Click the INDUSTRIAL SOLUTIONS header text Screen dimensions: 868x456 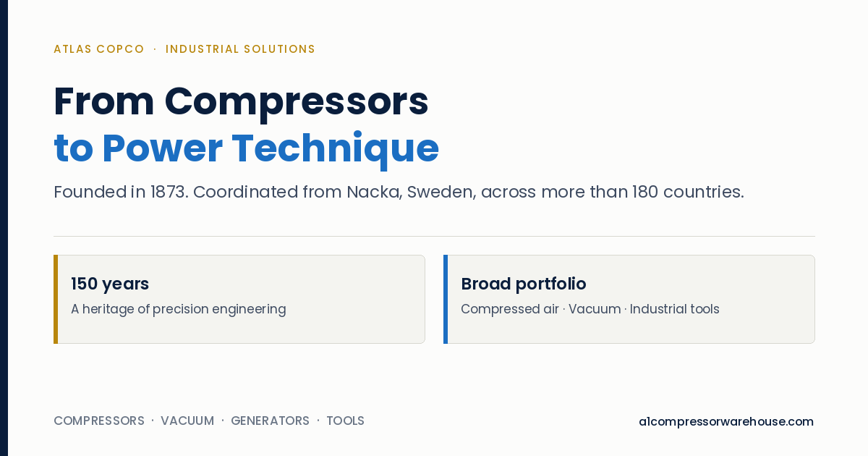pyautogui.click(x=240, y=49)
